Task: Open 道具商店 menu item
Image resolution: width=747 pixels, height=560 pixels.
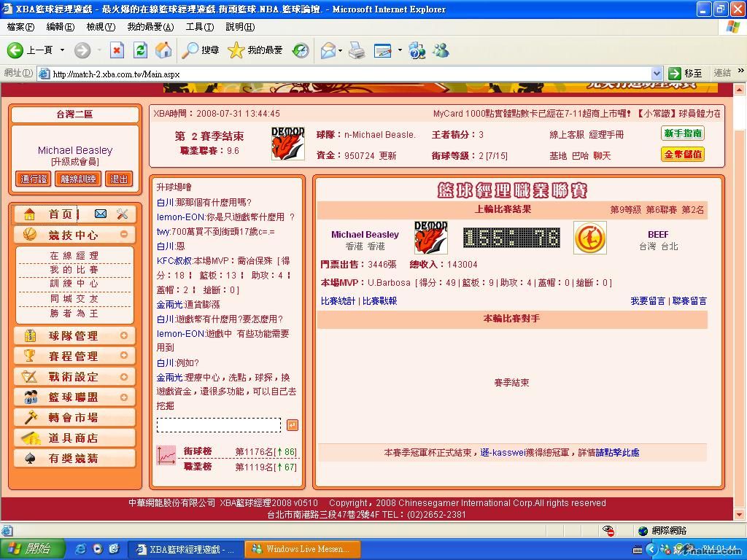Action: (x=75, y=438)
